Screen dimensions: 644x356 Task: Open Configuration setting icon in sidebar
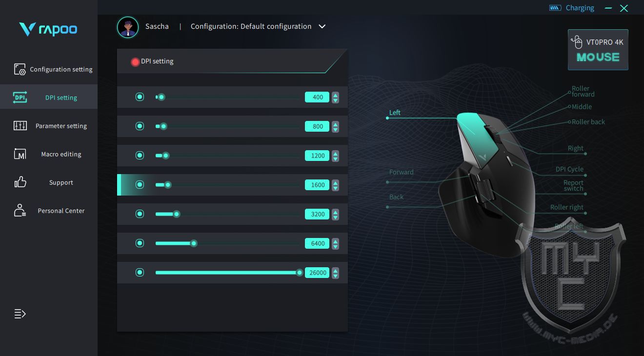pos(20,69)
